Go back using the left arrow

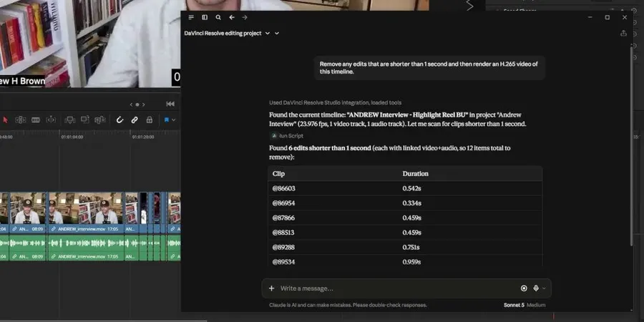click(x=232, y=17)
